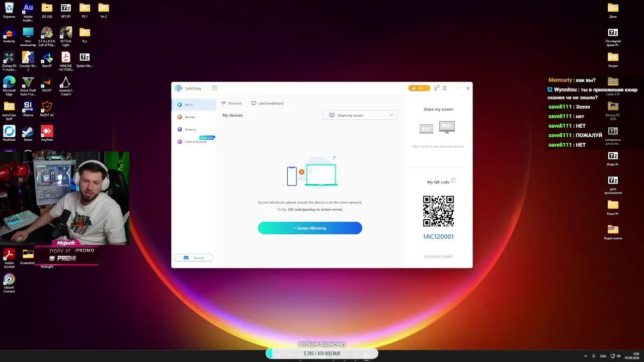The height and width of the screenshot is (362, 644).
Task: Launch S.T.A.L.K.E.R. Call of Pripyat shortcut
Action: pos(47,37)
